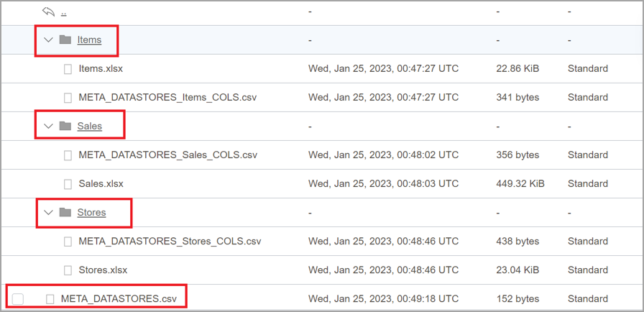Image resolution: width=644 pixels, height=312 pixels.
Task: Tick the checkbox for META_DATASTORES.csv
Action: pyautogui.click(x=18, y=299)
